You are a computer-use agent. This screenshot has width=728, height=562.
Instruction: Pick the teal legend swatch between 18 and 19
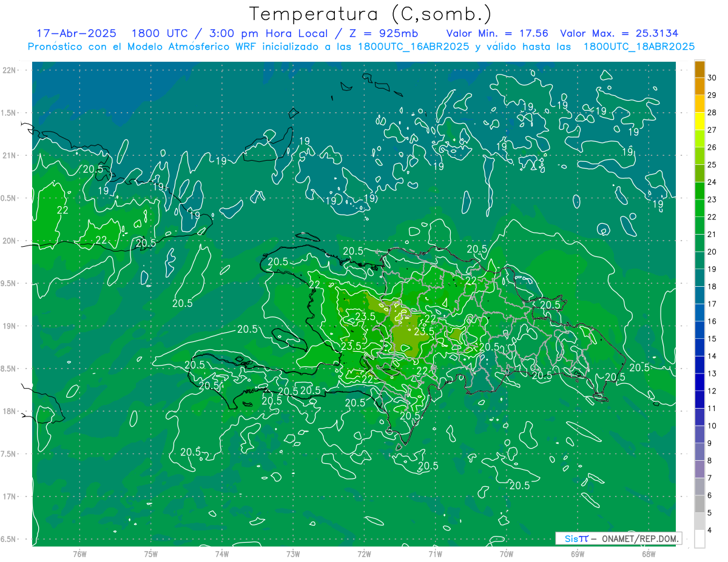[x=699, y=278]
